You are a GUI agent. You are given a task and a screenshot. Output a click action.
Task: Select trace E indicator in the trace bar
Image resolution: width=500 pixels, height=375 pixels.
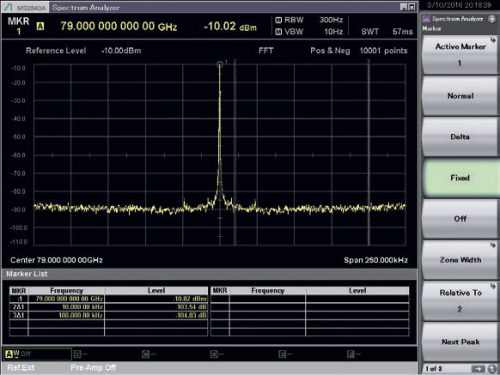point(282,354)
